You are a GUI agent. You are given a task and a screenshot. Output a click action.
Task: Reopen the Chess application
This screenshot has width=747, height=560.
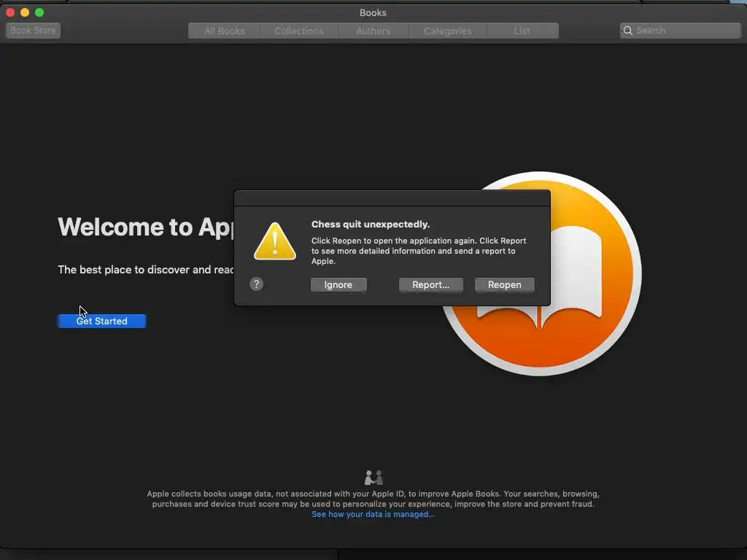[x=505, y=285]
